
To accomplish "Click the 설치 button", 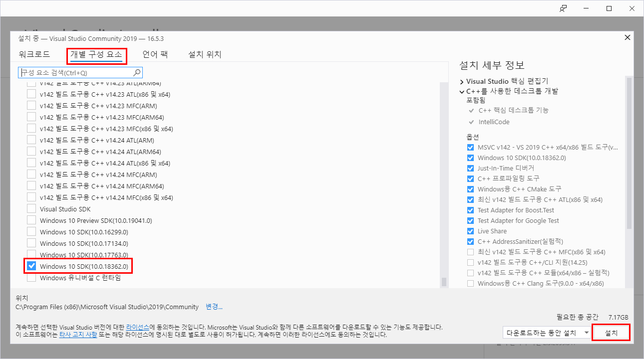I will point(611,333).
